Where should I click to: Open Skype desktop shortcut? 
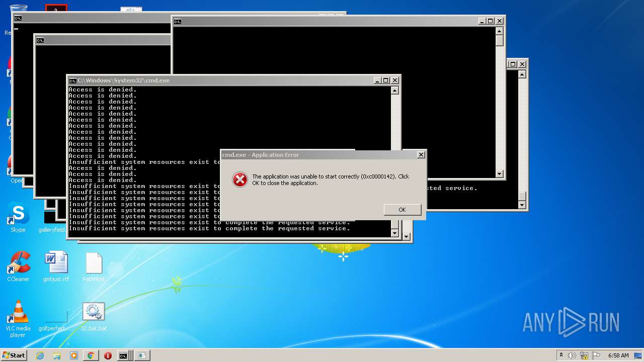(x=18, y=217)
